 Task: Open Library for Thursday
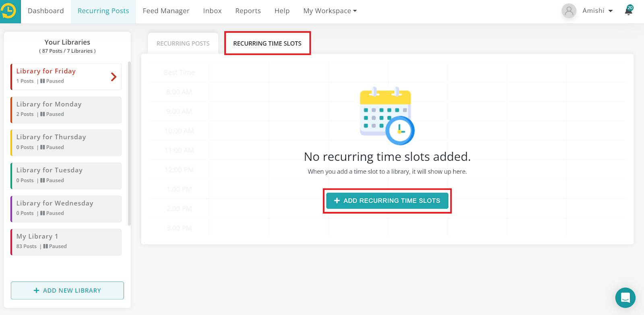66,143
